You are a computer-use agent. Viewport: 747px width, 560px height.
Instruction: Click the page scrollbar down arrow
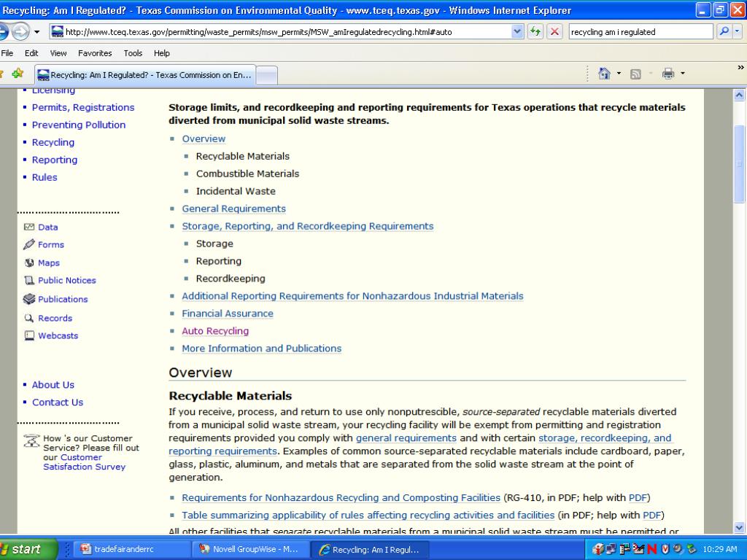[740, 527]
